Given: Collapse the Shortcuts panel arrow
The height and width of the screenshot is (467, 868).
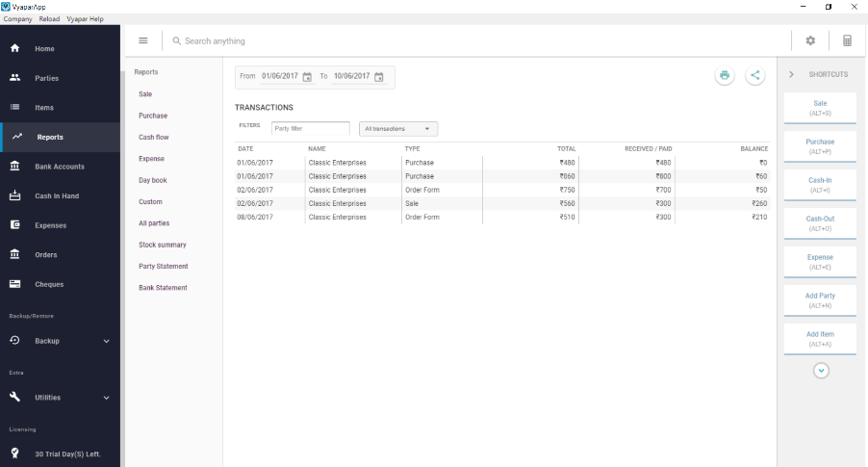Looking at the screenshot, I should pyautogui.click(x=791, y=74).
